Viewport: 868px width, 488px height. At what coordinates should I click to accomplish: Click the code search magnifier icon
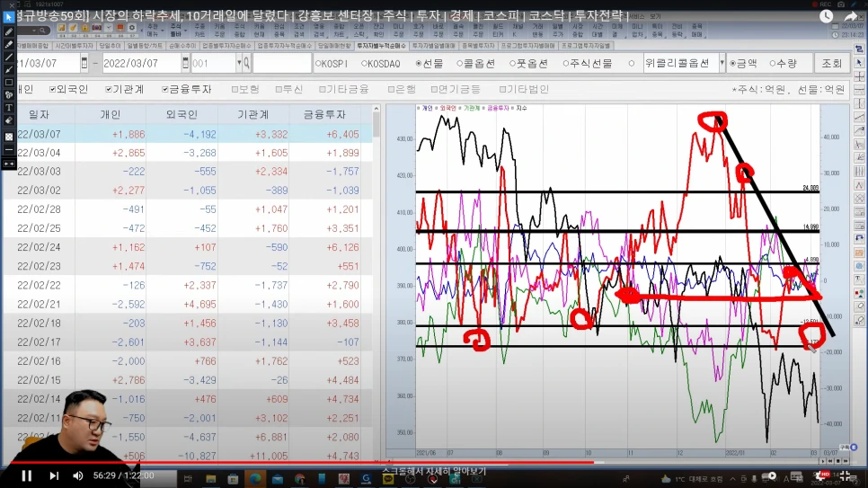coord(247,63)
